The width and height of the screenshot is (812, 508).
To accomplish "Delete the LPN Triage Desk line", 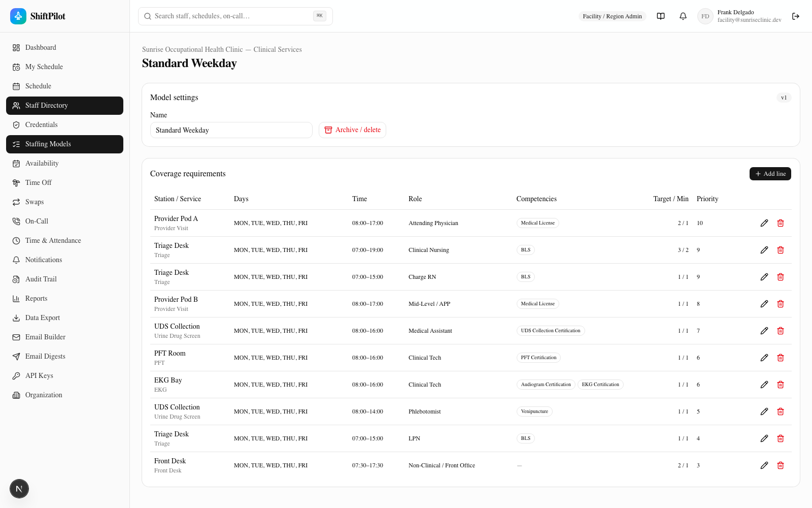I will point(781,438).
